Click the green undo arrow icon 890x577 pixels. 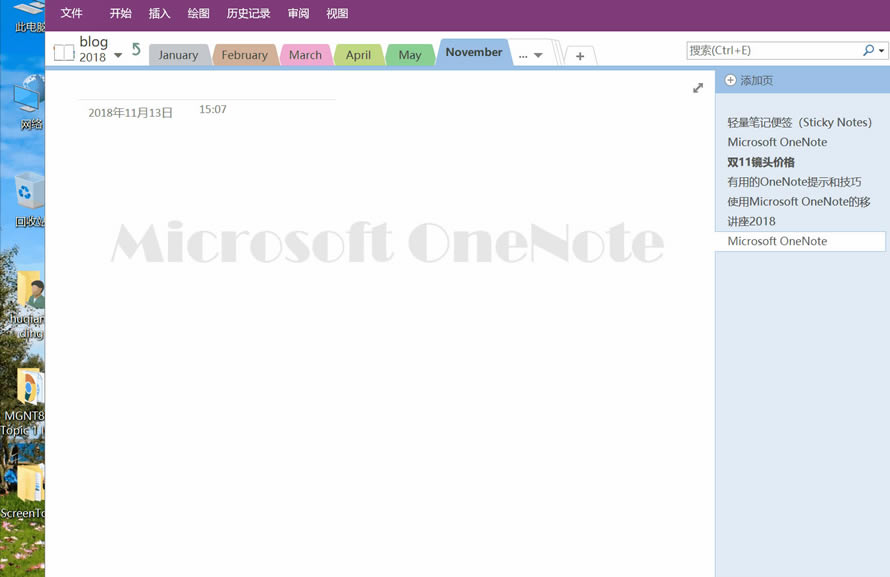click(x=136, y=49)
